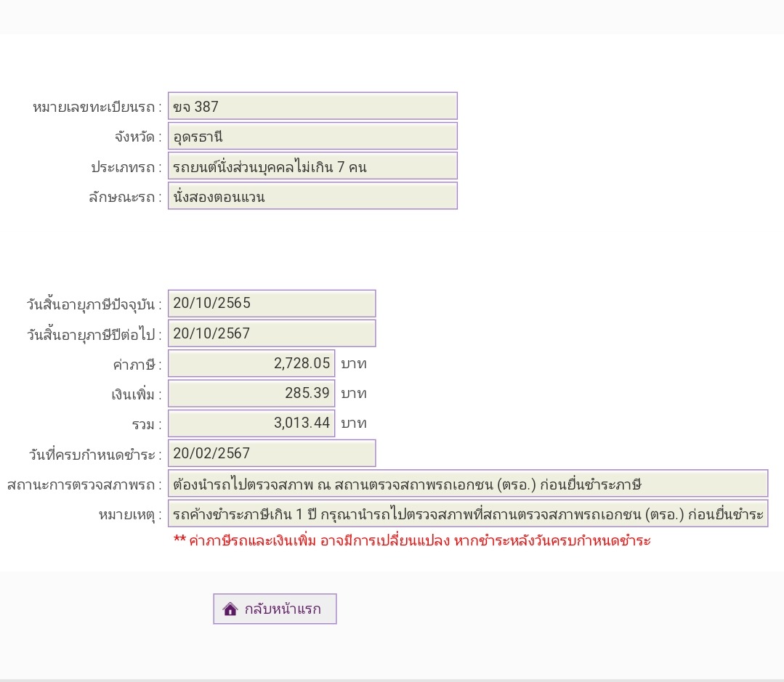The image size is (784, 682).
Task: Select current tax expiry date 20/10/2565
Action: pos(272,304)
